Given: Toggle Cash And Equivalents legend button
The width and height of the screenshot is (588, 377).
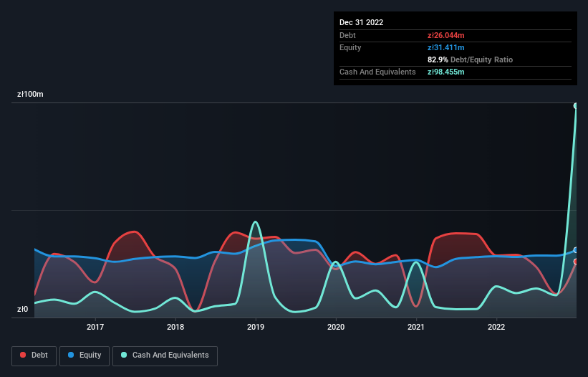Looking at the screenshot, I should (x=165, y=355).
